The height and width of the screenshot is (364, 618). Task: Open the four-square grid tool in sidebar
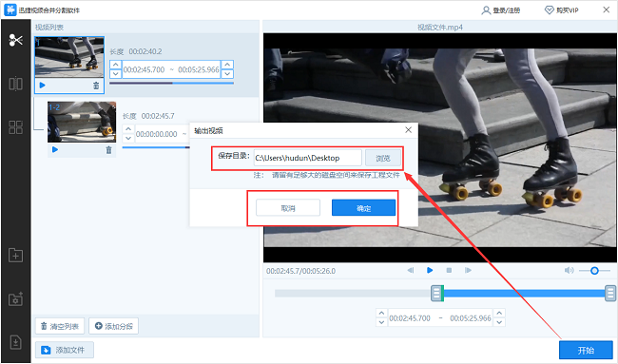[16, 126]
